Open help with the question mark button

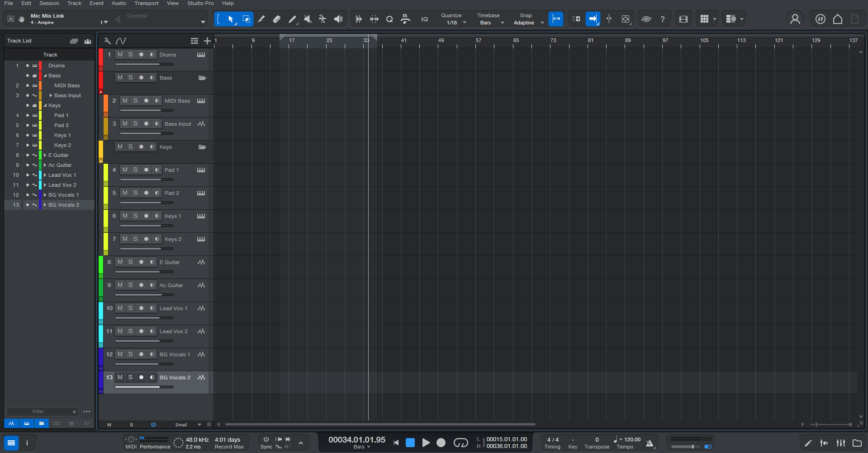pos(663,19)
